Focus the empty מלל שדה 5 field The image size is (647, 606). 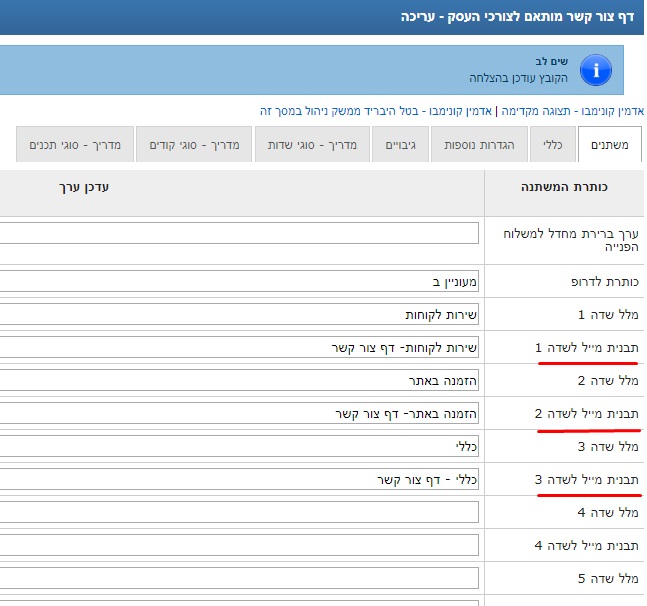tap(239, 578)
